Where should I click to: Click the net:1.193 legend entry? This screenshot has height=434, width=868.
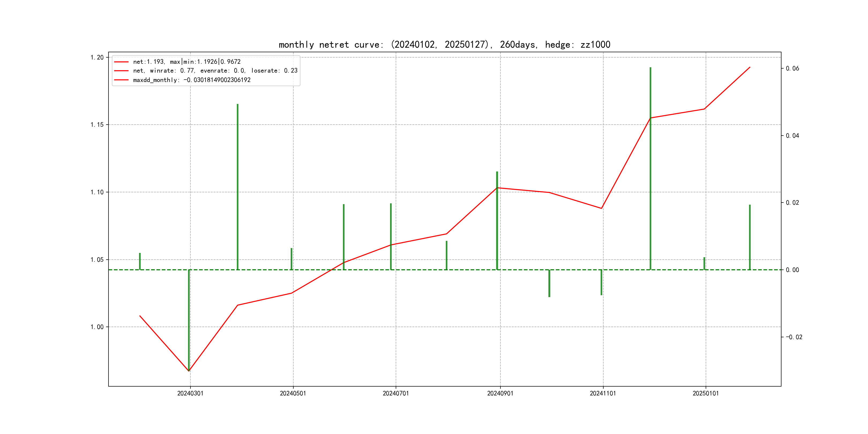tap(187, 62)
